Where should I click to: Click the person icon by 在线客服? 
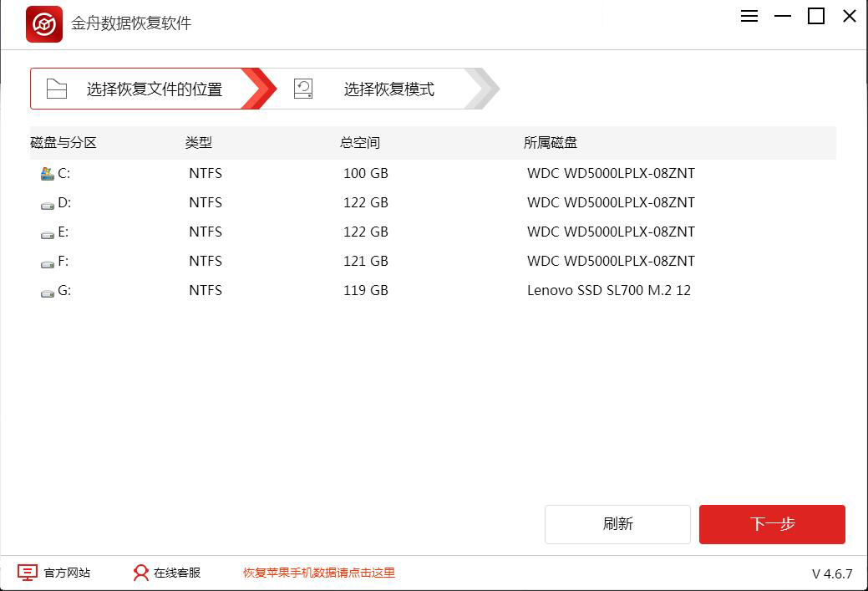tap(141, 573)
